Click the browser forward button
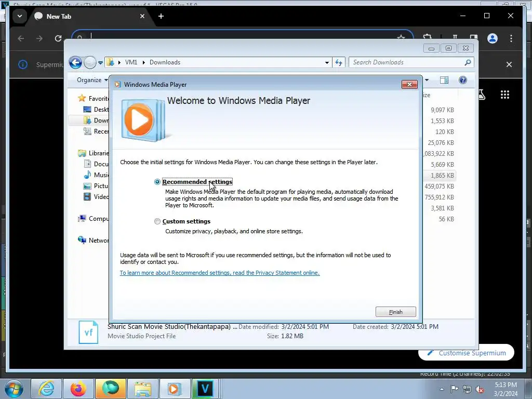This screenshot has height=399, width=532. 39,38
